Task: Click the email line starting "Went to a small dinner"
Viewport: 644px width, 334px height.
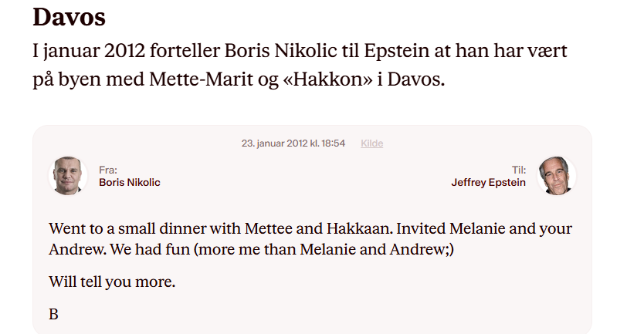Action: (310, 229)
